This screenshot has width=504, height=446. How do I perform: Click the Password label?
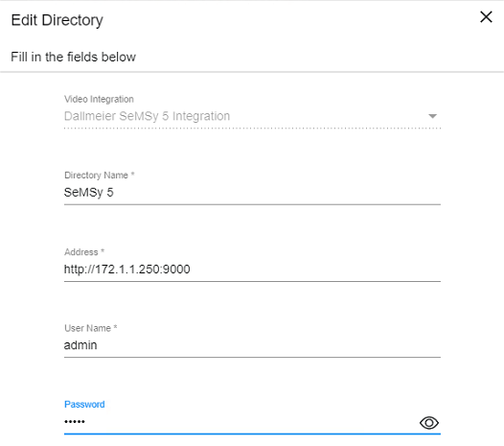84,404
